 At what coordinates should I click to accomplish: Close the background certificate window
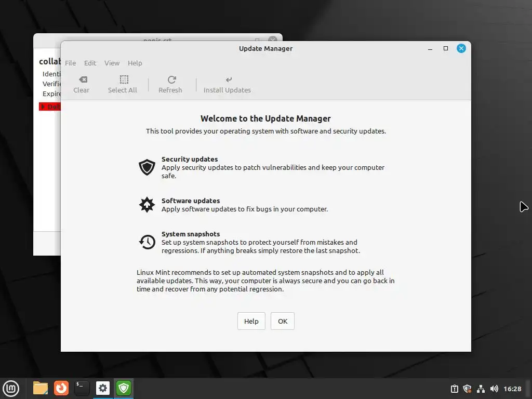(x=272, y=39)
